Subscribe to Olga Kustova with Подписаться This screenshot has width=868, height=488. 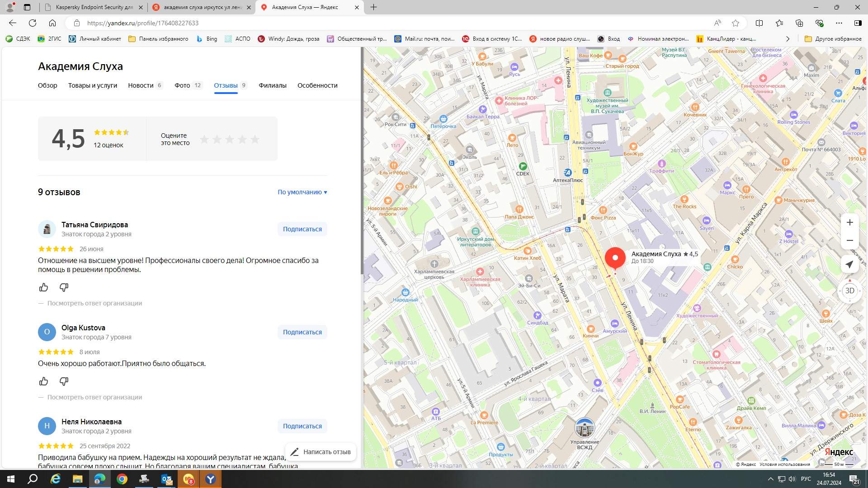pos(302,332)
